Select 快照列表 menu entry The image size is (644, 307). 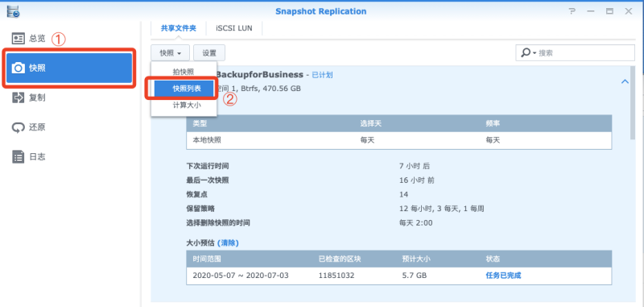[184, 89]
